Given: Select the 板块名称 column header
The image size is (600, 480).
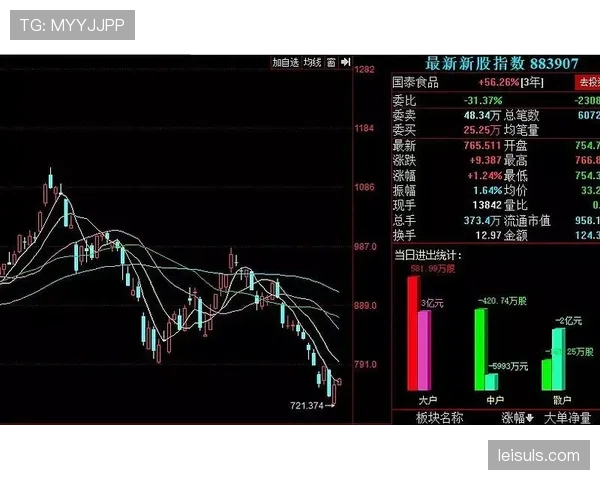Looking at the screenshot, I should coord(439,418).
